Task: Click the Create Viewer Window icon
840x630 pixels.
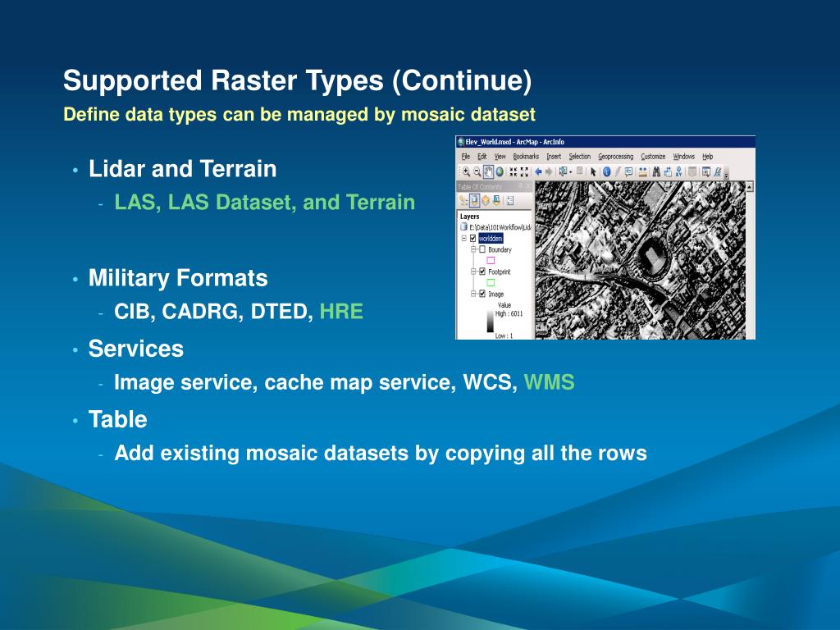Action: coord(706,171)
